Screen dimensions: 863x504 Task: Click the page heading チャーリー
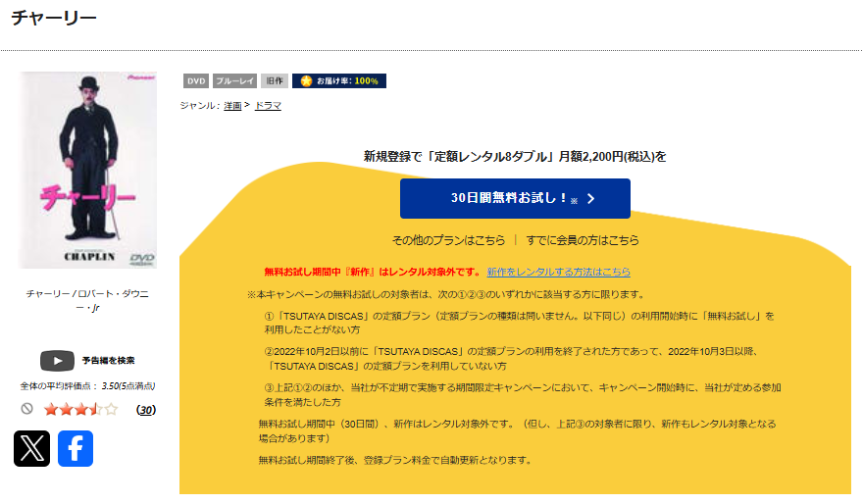(54, 18)
